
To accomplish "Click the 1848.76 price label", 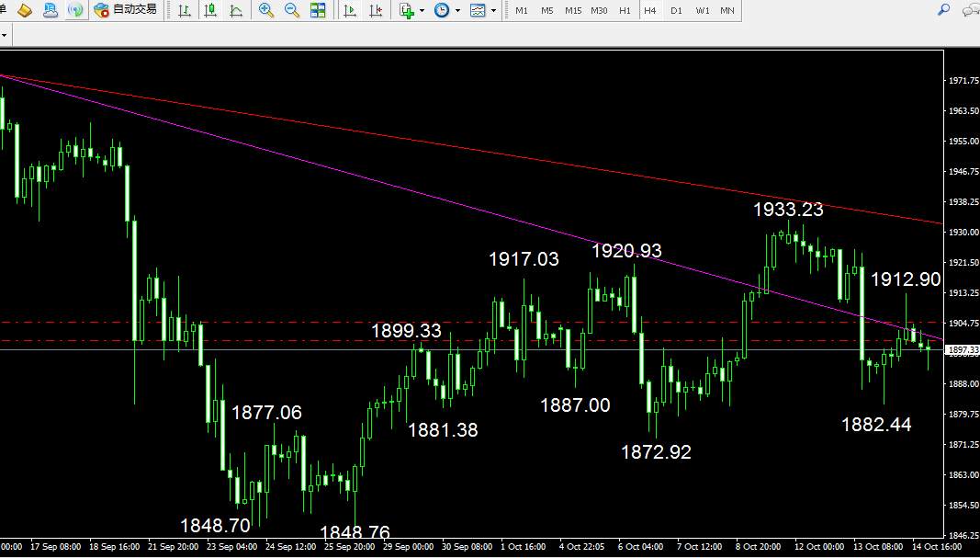I will [x=355, y=532].
